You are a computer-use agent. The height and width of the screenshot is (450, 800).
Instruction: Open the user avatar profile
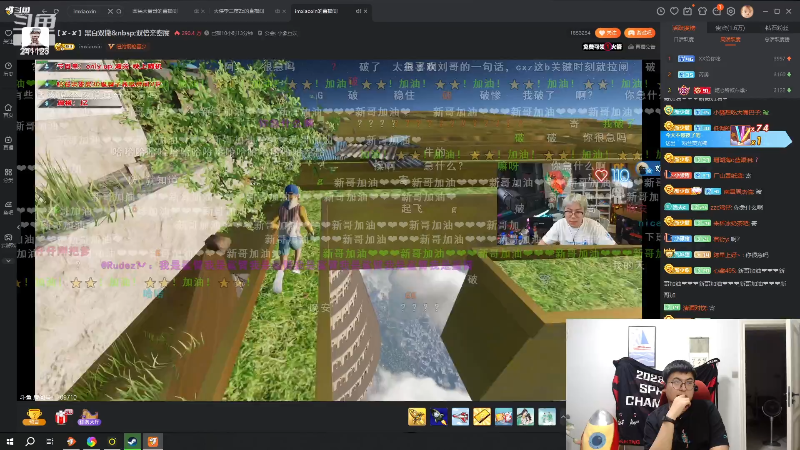click(x=747, y=11)
